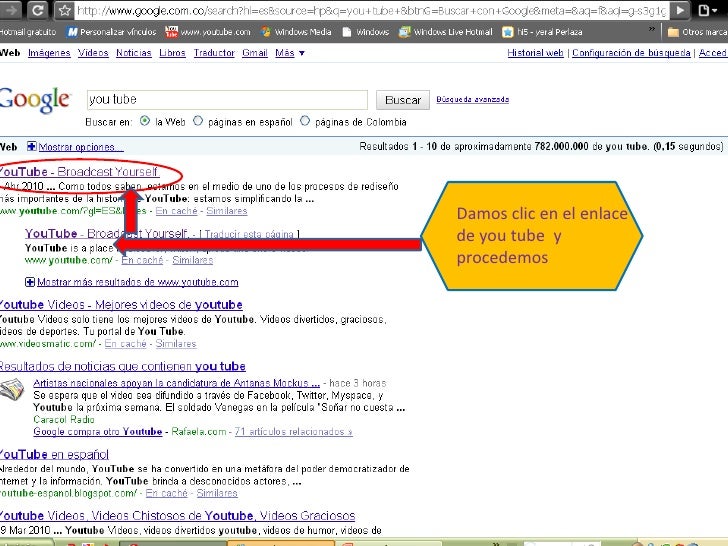The width and height of the screenshot is (728, 546).
Task: Open the Windows bookmark with page icon
Action: click(365, 32)
